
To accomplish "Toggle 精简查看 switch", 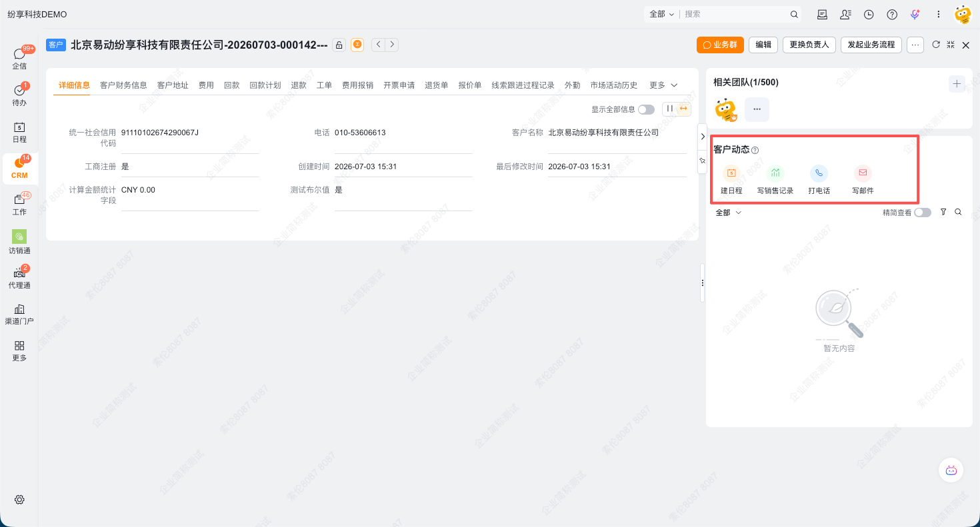I will (923, 213).
